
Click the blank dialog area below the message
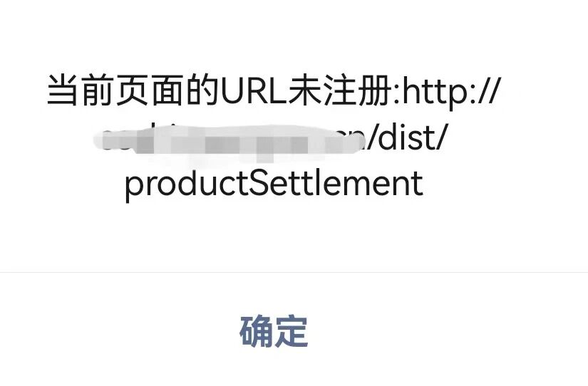point(294,238)
